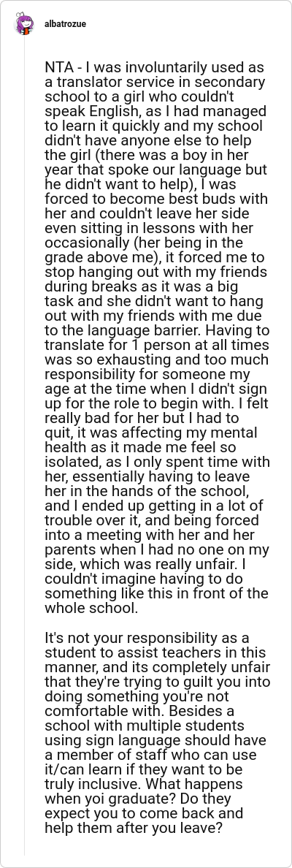
Task: Visit the albatrozue username profile link
Action: (65, 24)
